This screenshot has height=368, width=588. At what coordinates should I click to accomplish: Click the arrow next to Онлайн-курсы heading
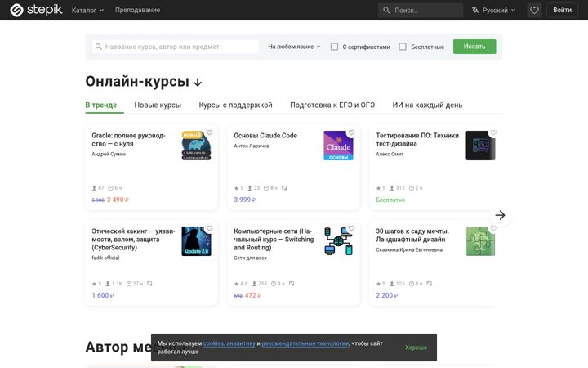click(x=198, y=83)
